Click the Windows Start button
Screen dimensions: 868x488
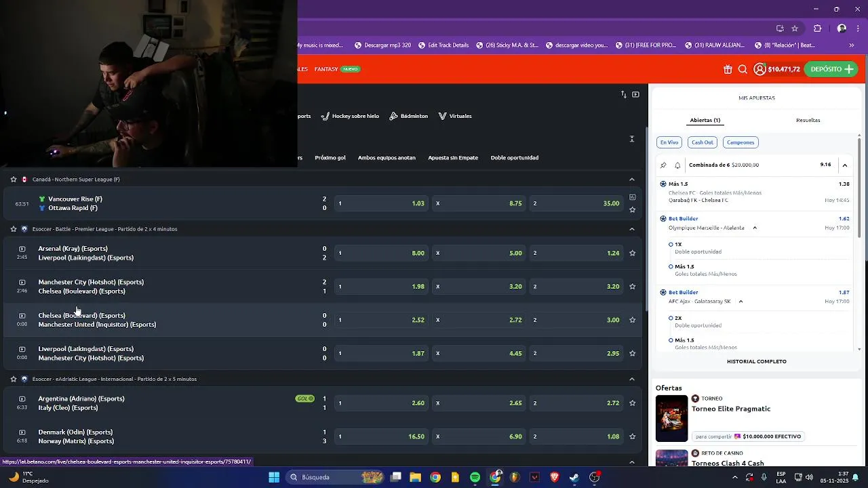click(x=274, y=477)
